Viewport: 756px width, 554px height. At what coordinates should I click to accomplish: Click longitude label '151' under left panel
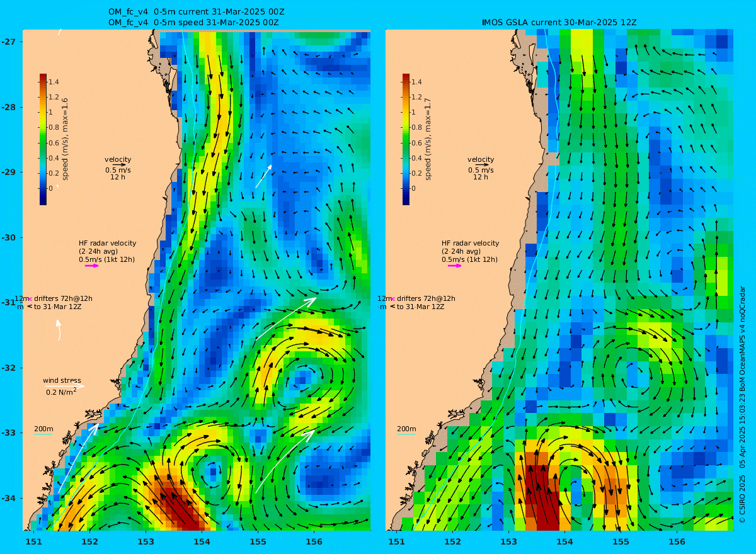34,541
